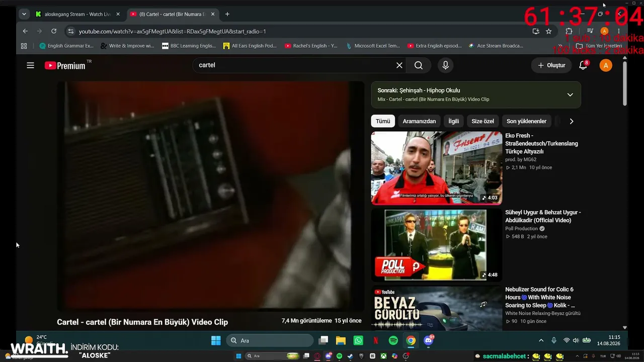Open the taskbar volume speaker control
The width and height of the screenshot is (644, 362).
[576, 340]
